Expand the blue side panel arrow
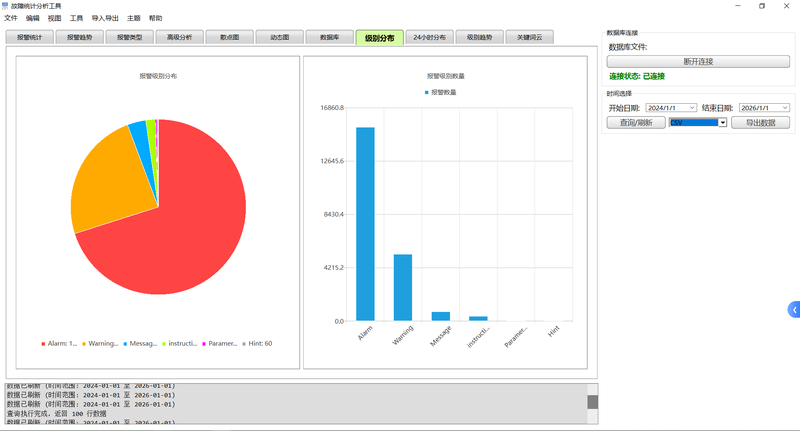The height and width of the screenshot is (431, 800). [794, 310]
